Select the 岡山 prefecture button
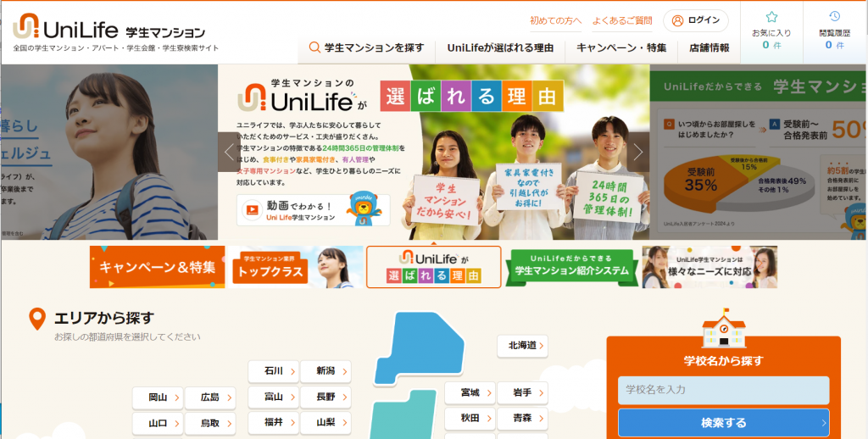This screenshot has width=868, height=439. point(158,397)
